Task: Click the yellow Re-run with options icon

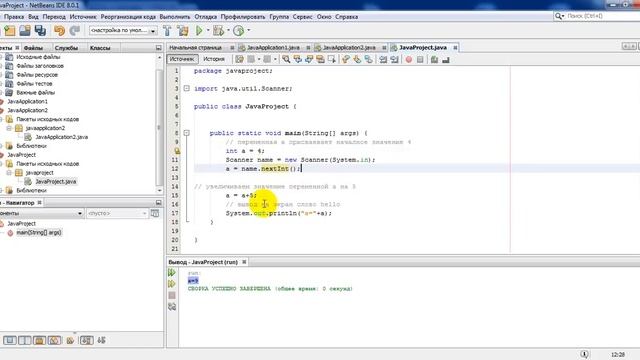Action: pyautogui.click(x=172, y=284)
